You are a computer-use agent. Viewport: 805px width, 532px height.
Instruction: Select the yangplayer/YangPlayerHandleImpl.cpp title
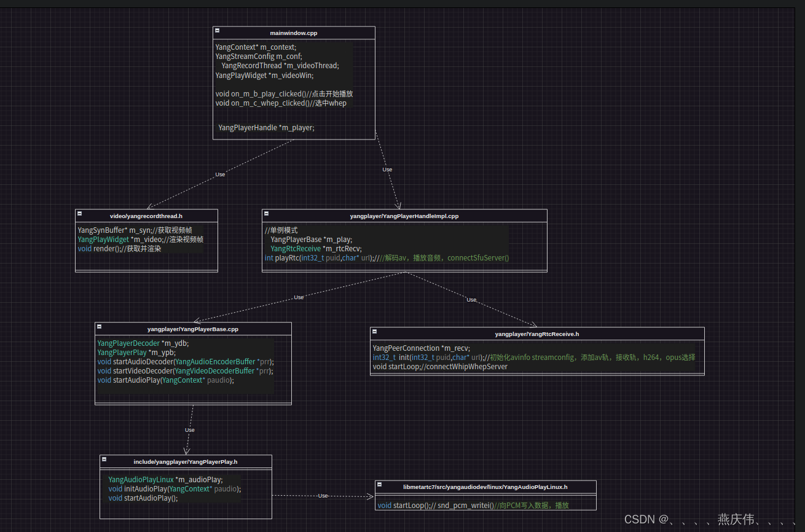click(x=404, y=216)
